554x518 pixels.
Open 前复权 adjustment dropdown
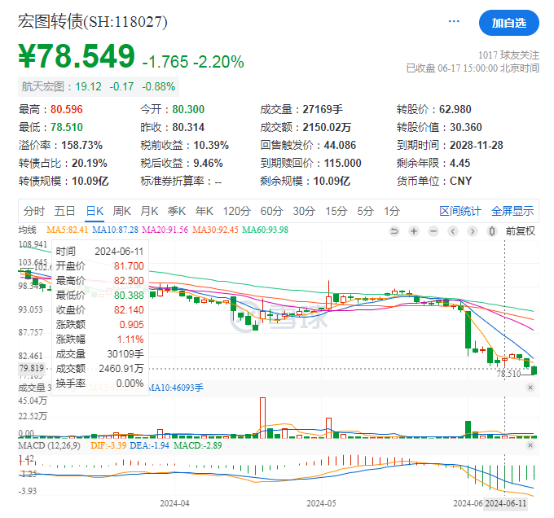pos(520,231)
